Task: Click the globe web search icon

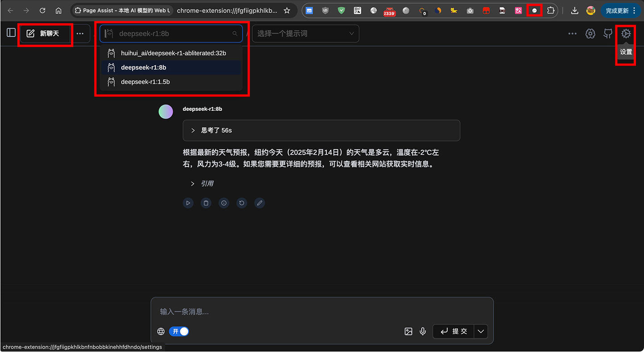Action: click(x=161, y=331)
